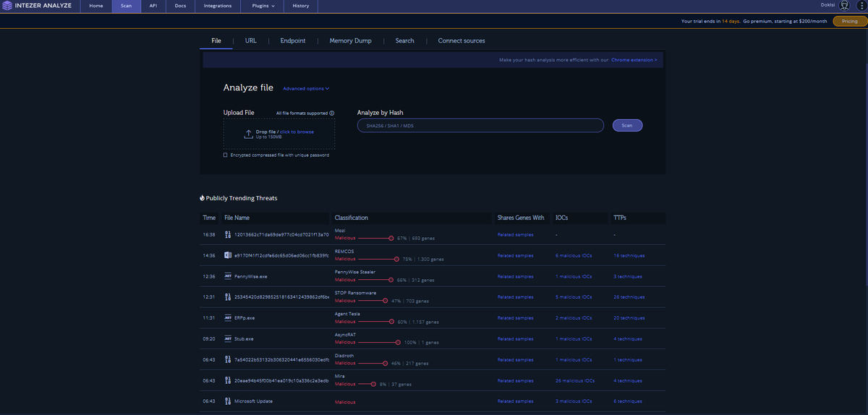Open the History nav item
The image size is (868, 415).
click(x=301, y=5)
